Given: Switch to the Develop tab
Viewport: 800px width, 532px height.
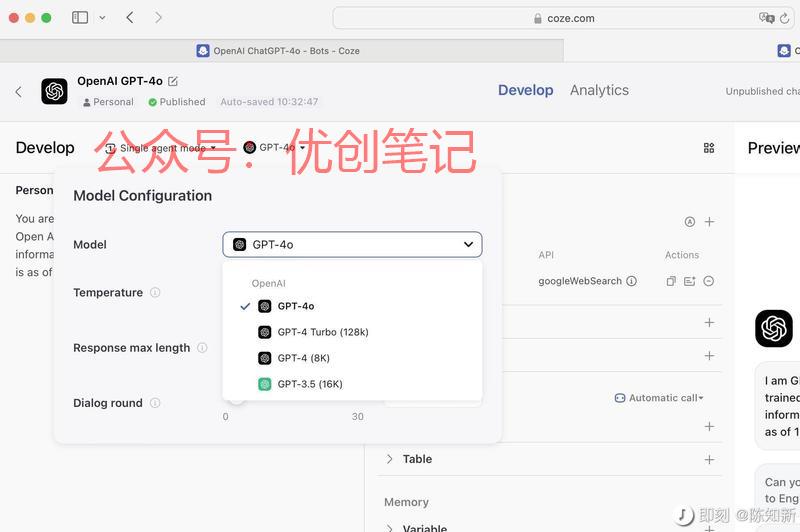Looking at the screenshot, I should pos(526,90).
